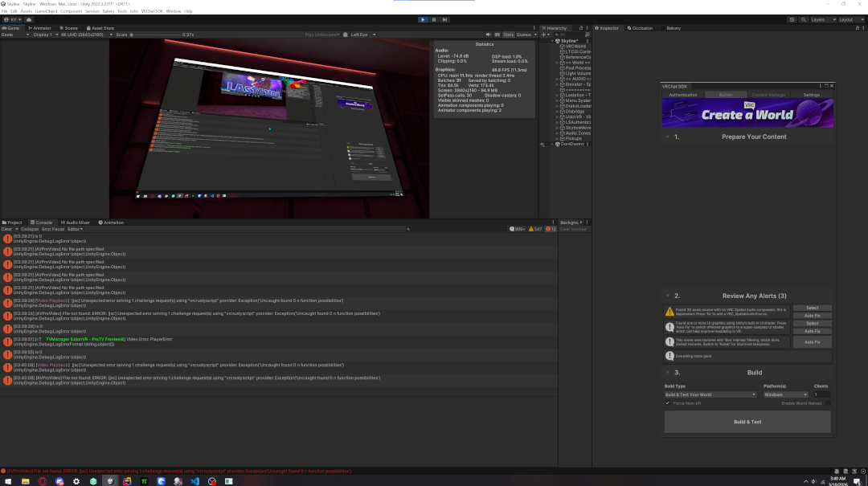Open the Content Manager tab in VRChat SDK

(768, 95)
